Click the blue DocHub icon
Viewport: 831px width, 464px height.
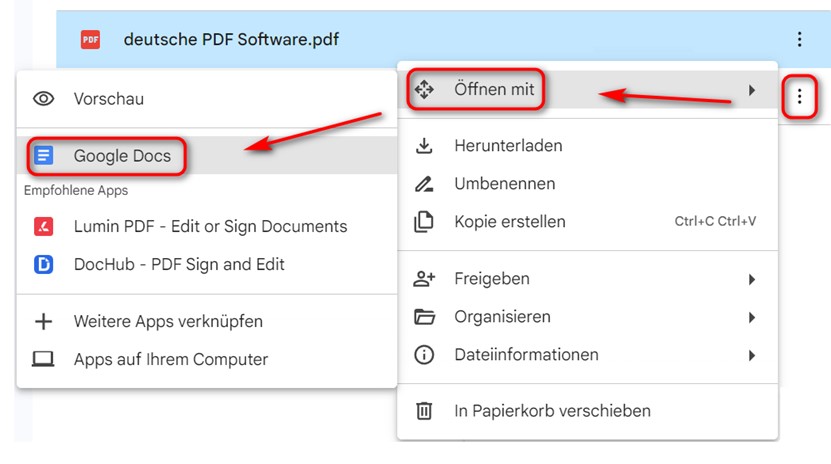pos(43,264)
